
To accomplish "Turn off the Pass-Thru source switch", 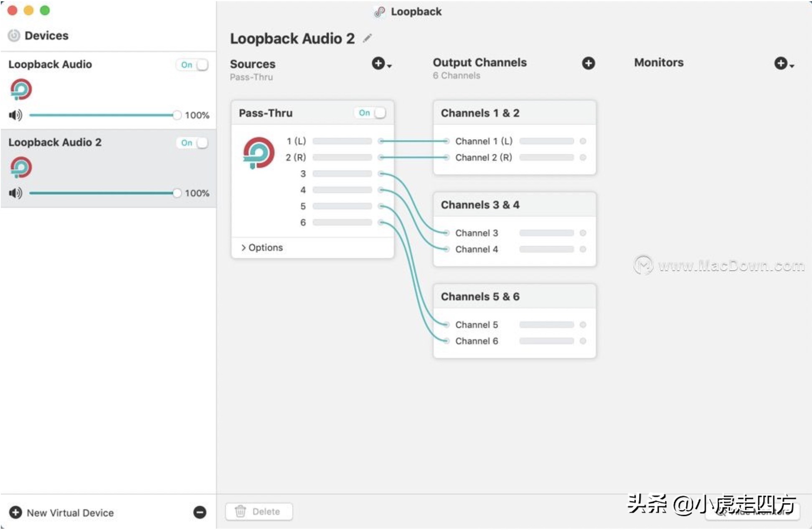I will tap(370, 113).
